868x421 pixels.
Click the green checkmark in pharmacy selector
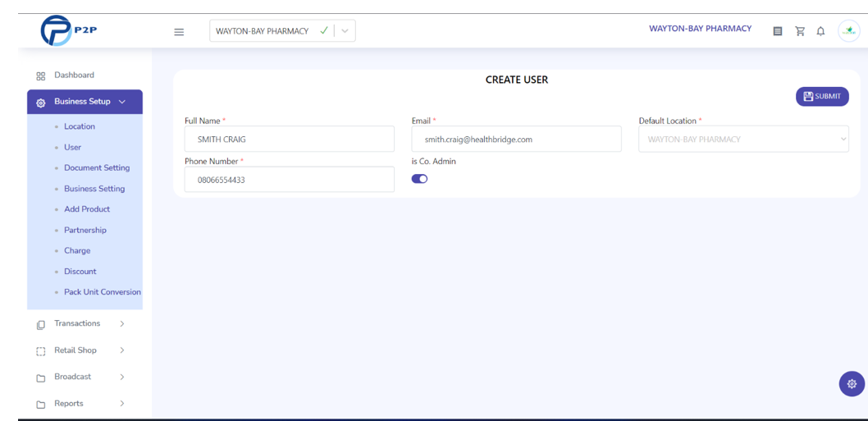[x=324, y=31]
